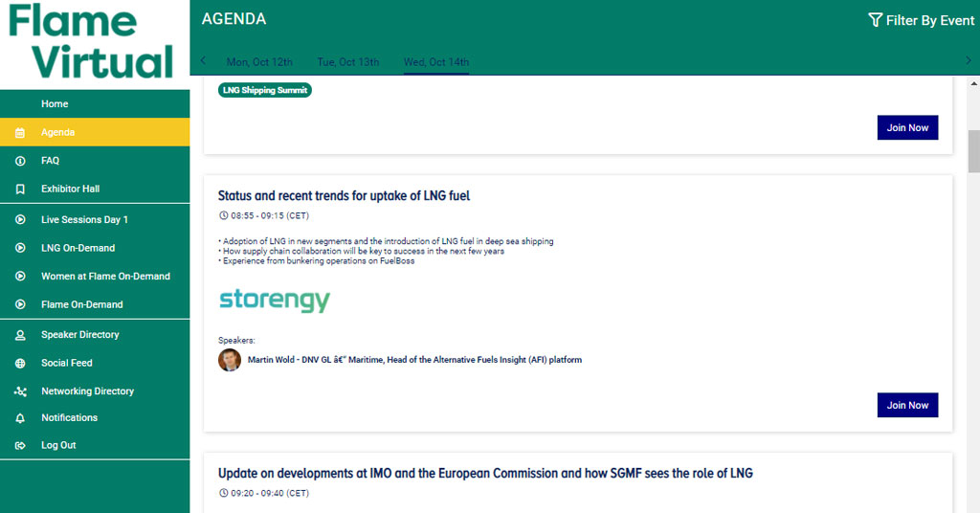
Task: Open LNG On-Demand section
Action: point(95,248)
